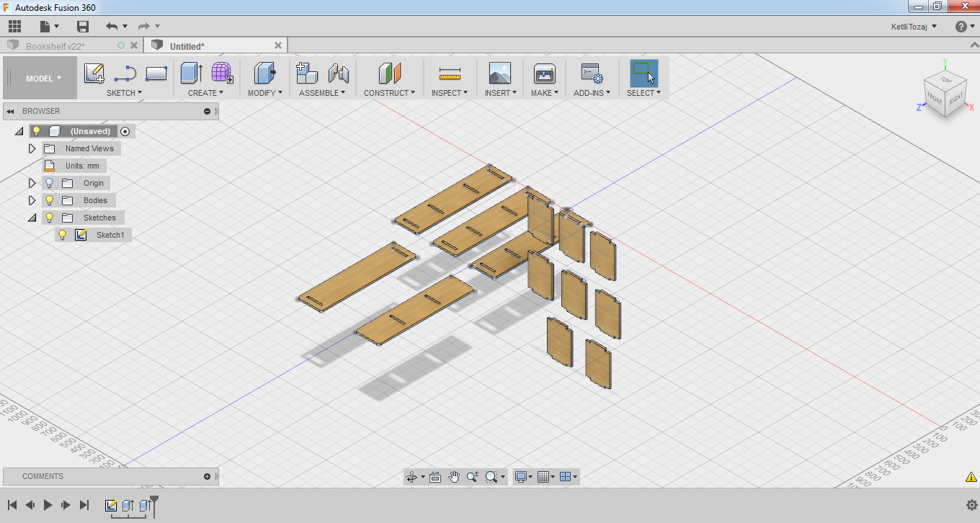Activate the Unsaved component radio button
Screen dimensions: 980x523
pos(125,131)
